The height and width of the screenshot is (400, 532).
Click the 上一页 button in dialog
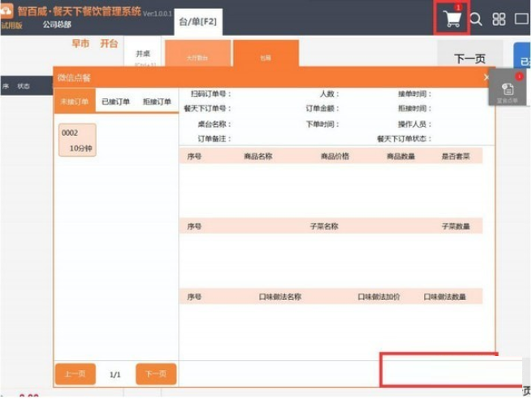[76, 374]
